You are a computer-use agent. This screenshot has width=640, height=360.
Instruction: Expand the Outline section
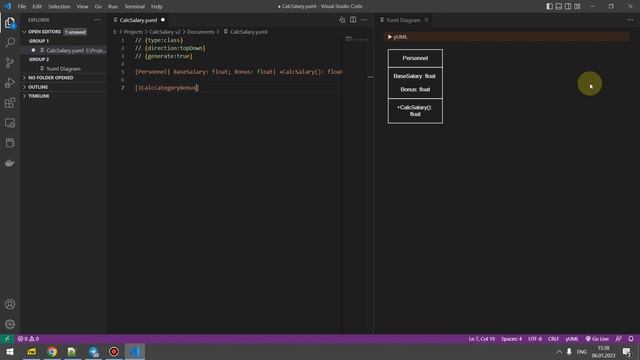[64, 87]
